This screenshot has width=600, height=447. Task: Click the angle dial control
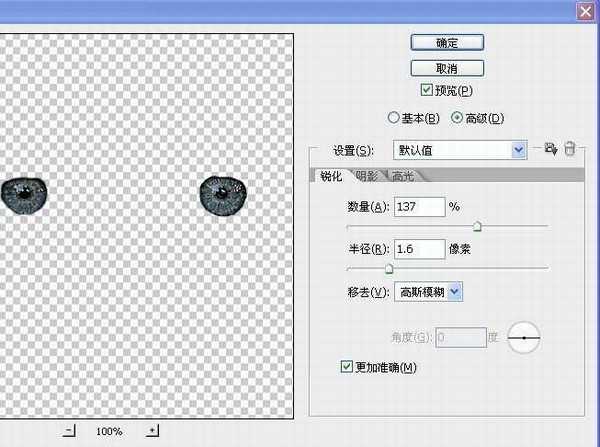523,338
